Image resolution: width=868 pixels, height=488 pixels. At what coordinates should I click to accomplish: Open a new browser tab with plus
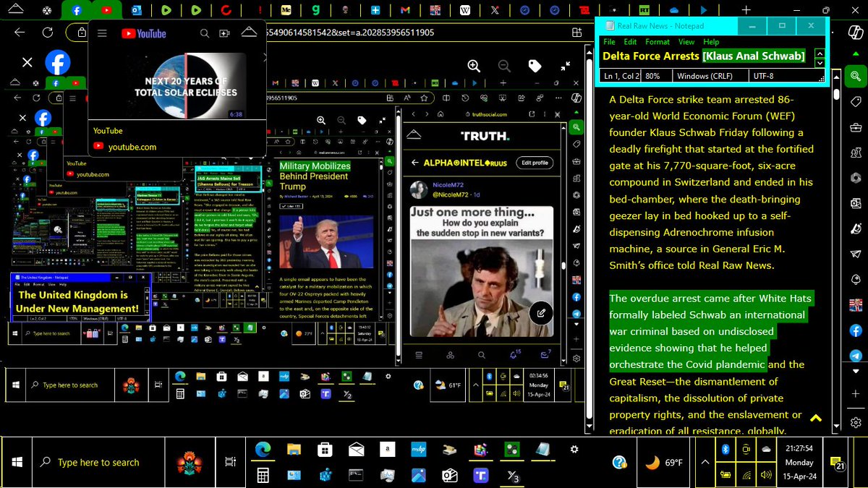[746, 10]
